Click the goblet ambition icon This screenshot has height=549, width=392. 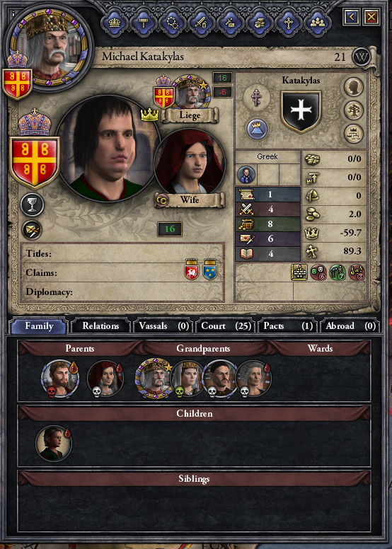[33, 205]
